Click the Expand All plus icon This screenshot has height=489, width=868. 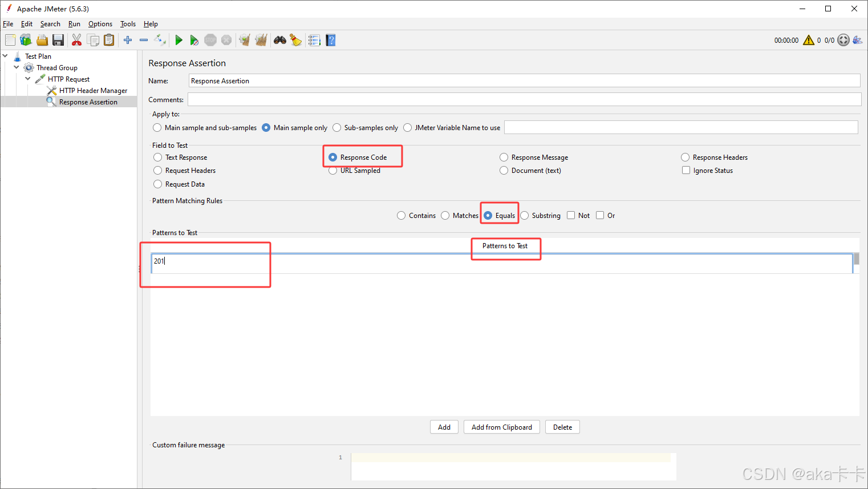coord(128,40)
